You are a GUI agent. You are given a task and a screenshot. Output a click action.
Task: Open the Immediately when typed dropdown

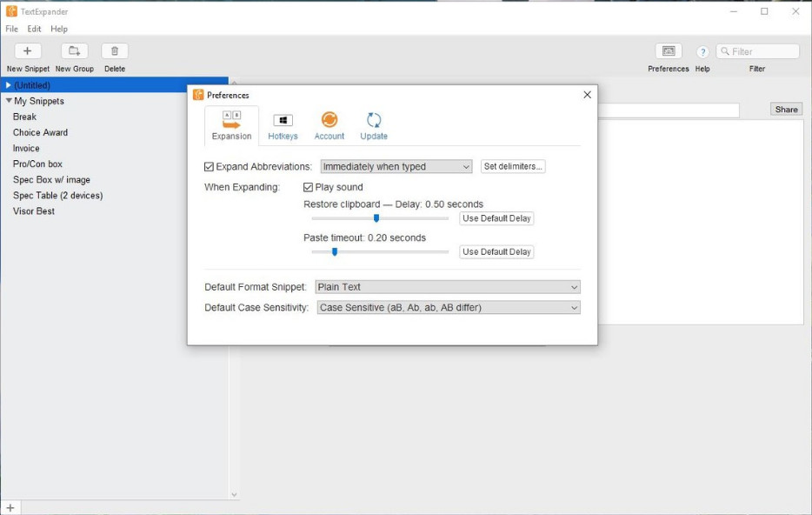pos(396,166)
